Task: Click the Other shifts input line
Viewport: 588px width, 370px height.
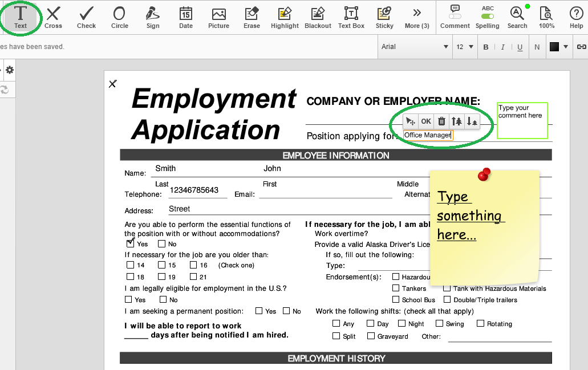Action: (500, 337)
